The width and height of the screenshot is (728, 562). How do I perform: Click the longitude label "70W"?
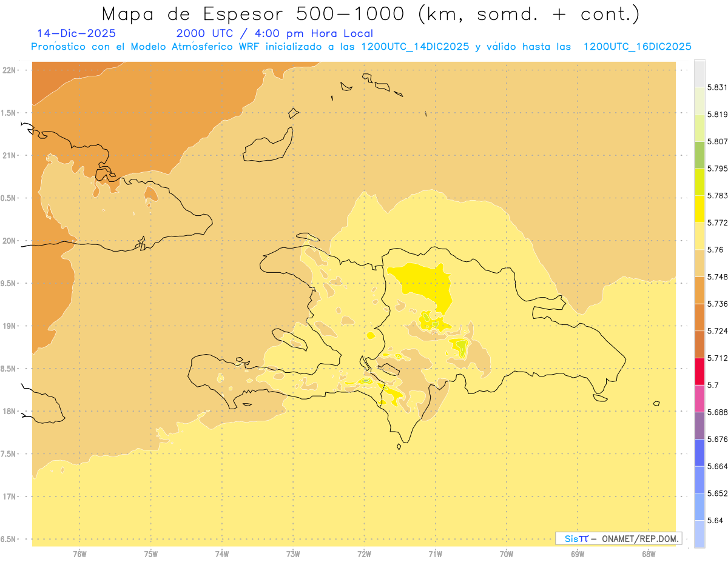point(507,554)
